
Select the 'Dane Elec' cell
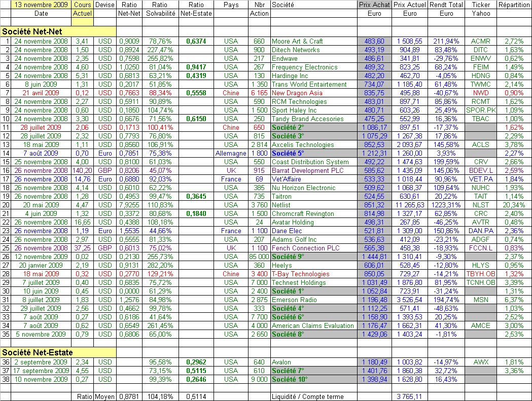[314, 231]
